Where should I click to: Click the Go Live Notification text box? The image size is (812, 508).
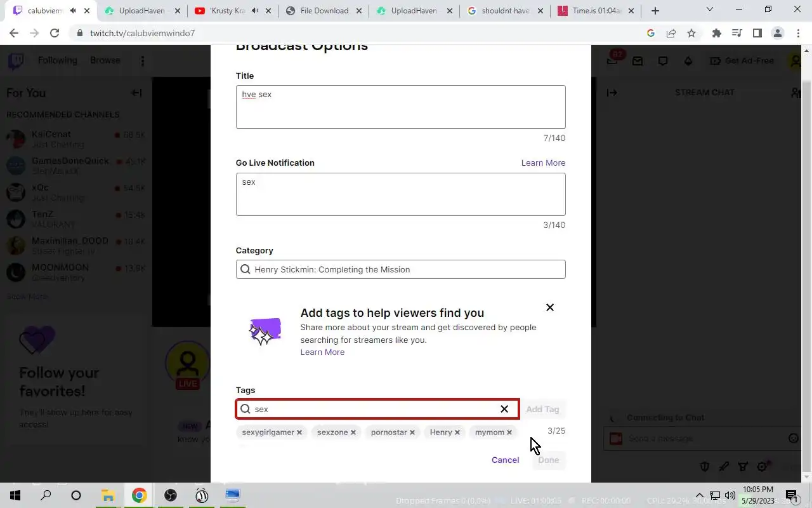[400, 194]
